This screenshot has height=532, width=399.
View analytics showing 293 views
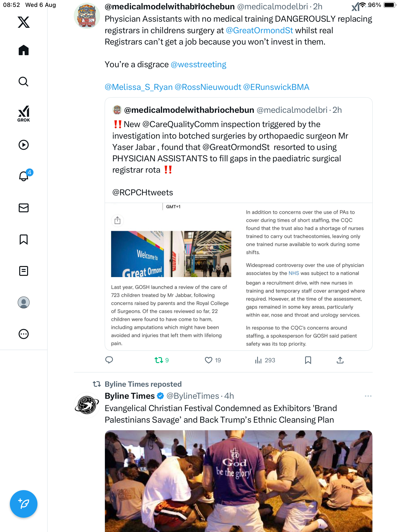tap(265, 360)
